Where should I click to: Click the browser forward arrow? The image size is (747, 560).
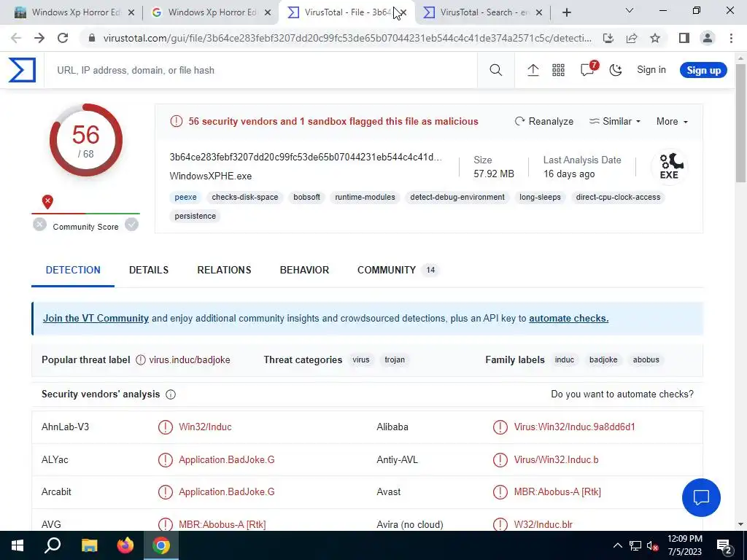tap(39, 38)
